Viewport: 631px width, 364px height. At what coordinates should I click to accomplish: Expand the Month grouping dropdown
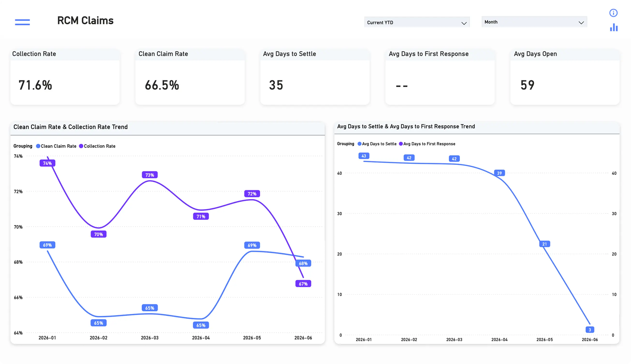click(534, 22)
